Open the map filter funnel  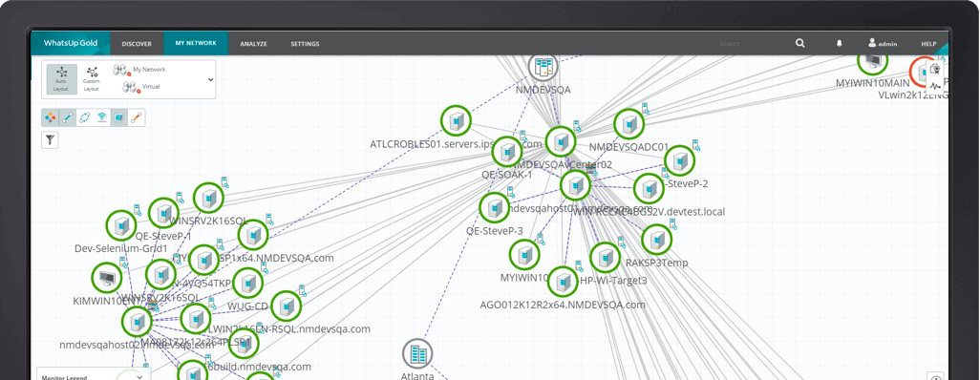tap(50, 140)
